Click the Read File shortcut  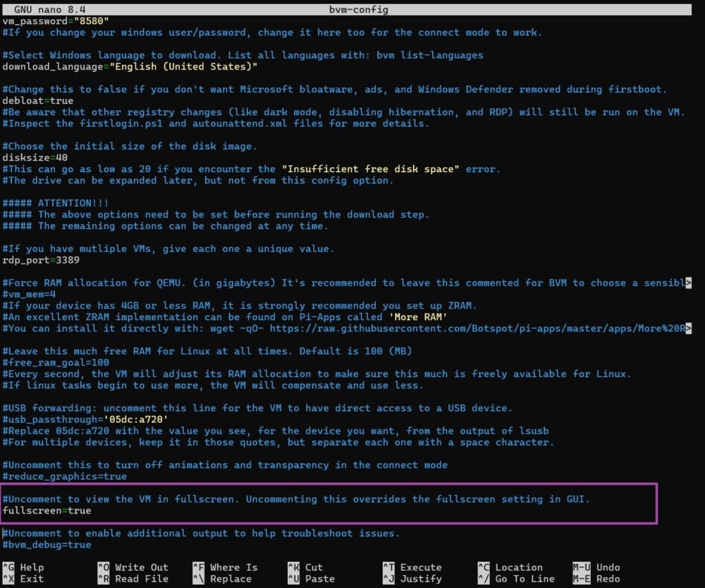pyautogui.click(x=141, y=579)
